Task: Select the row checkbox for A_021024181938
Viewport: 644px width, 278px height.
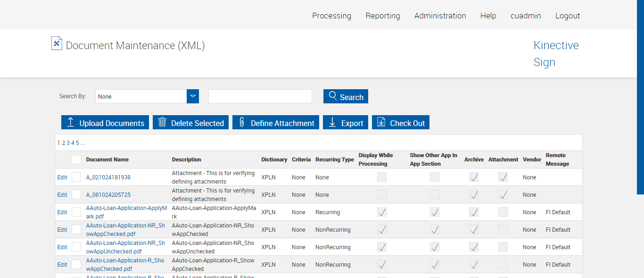Action: coord(76,177)
